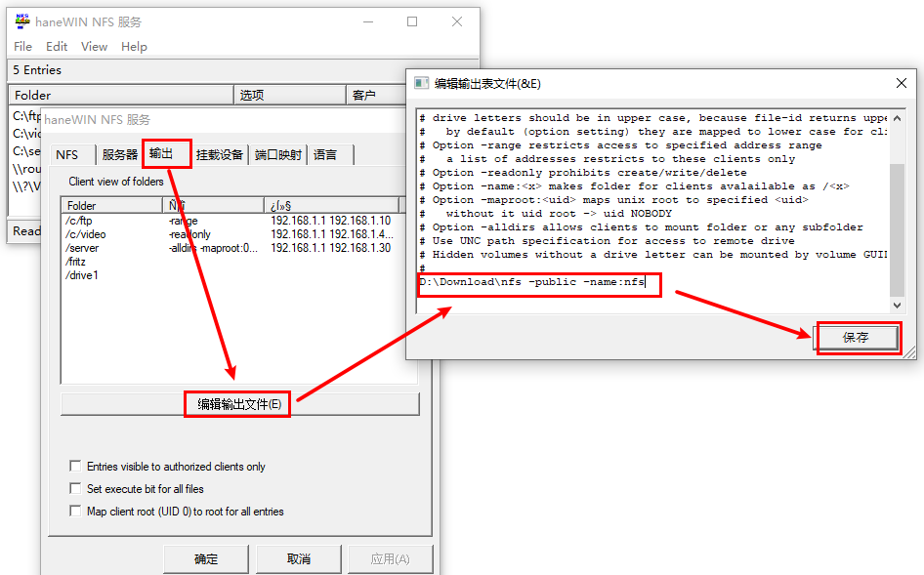Click the 编辑输出文件(E) button

pos(240,404)
